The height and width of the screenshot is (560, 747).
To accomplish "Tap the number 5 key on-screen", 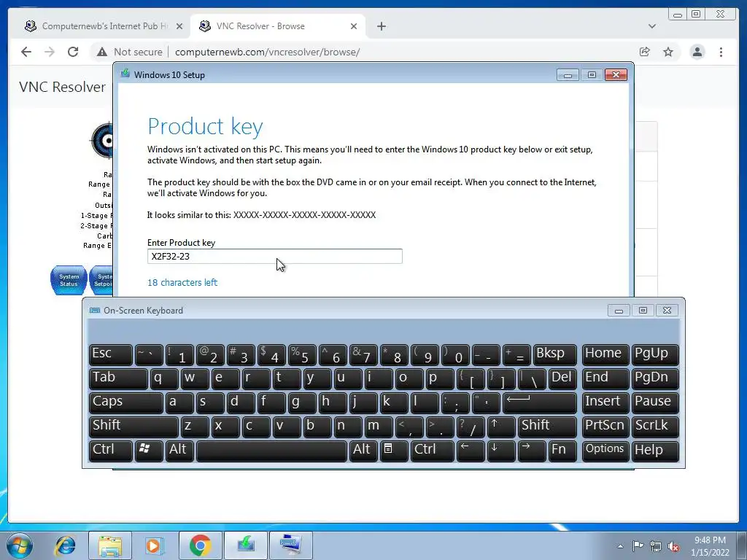I will coord(302,354).
